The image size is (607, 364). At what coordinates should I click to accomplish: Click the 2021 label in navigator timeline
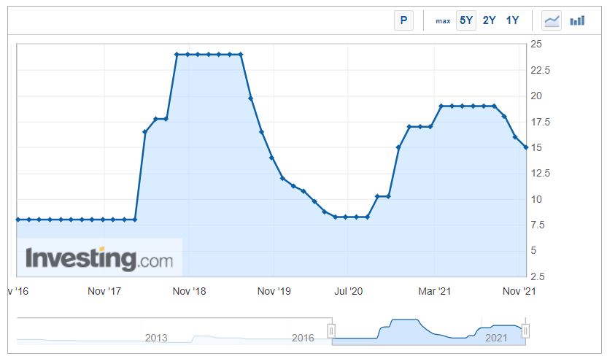tap(496, 338)
